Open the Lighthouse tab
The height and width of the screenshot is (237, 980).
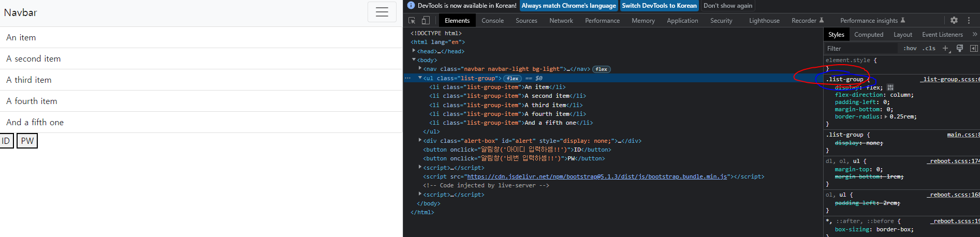(x=764, y=21)
